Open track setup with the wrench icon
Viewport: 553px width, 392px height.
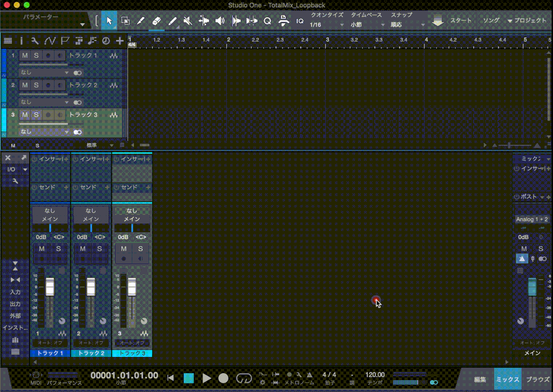pos(36,40)
